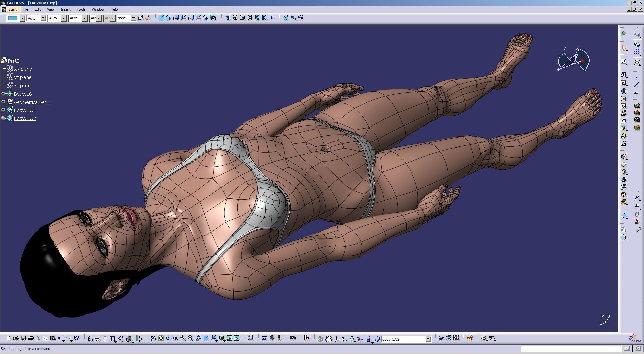
Task: Click the Axis System icon
Action: [x=337, y=339]
